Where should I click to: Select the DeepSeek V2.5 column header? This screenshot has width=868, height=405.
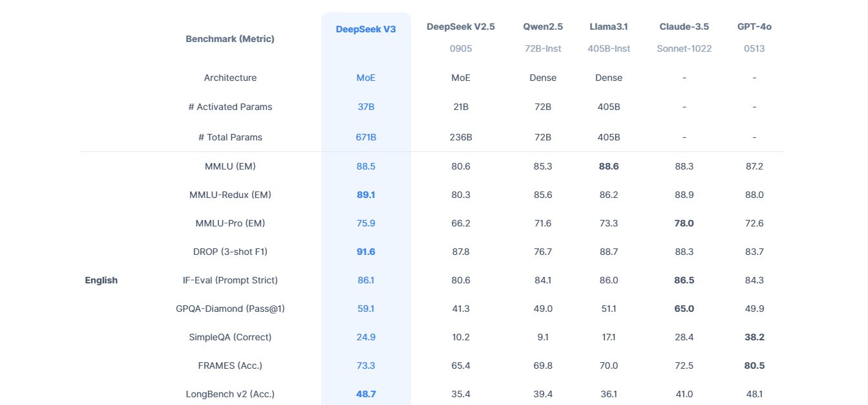[x=461, y=27]
